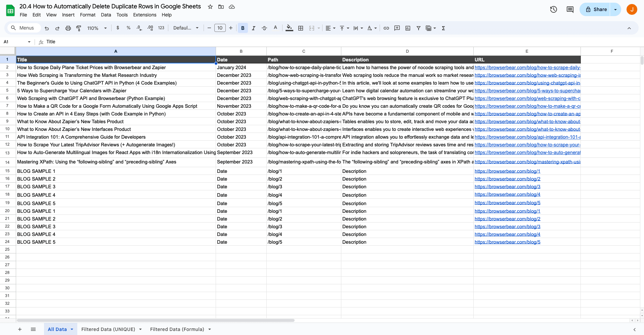Screen dimensions: 644x335
Task: Click the Insert link icon
Action: coord(386,28)
